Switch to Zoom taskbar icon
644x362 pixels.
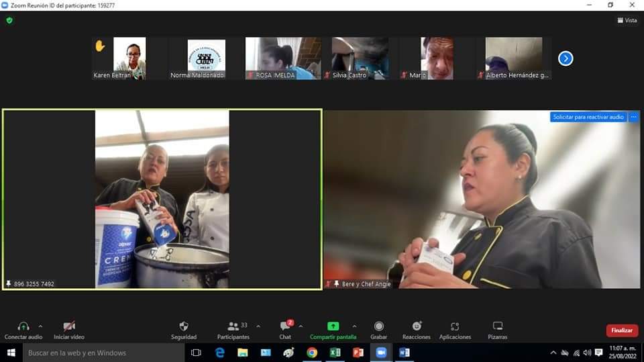click(x=381, y=353)
